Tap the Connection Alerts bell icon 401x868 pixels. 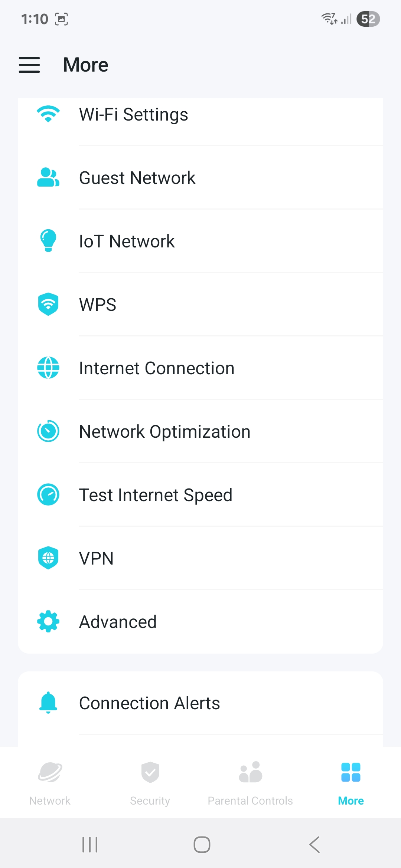pyautogui.click(x=48, y=703)
